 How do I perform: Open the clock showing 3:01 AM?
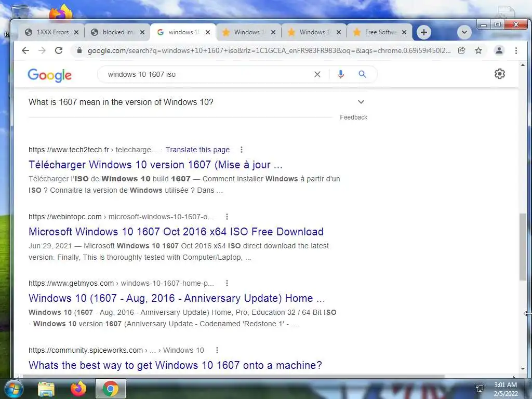click(506, 389)
